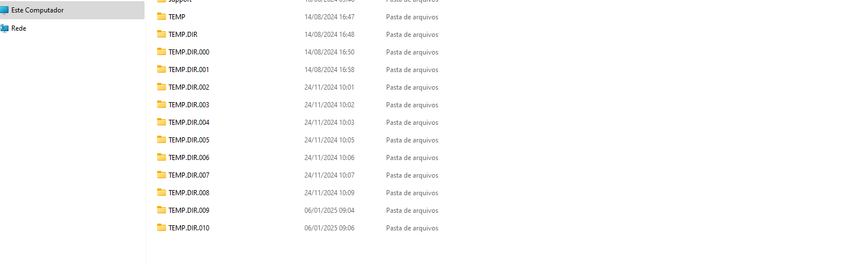The height and width of the screenshot is (265, 868).
Task: Click the TEMP.DIR.003 folder icon
Action: tap(162, 104)
